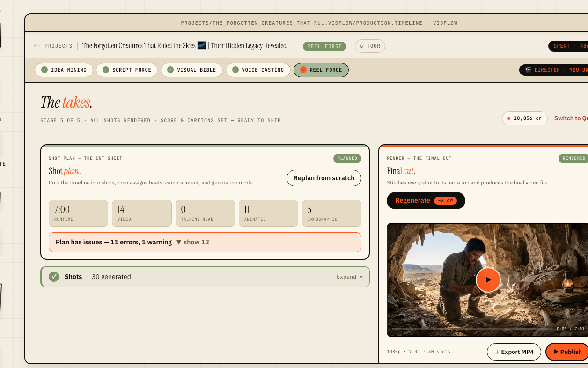The height and width of the screenshot is (368, 588).
Task: Expand the Shots generated section
Action: 205,277
